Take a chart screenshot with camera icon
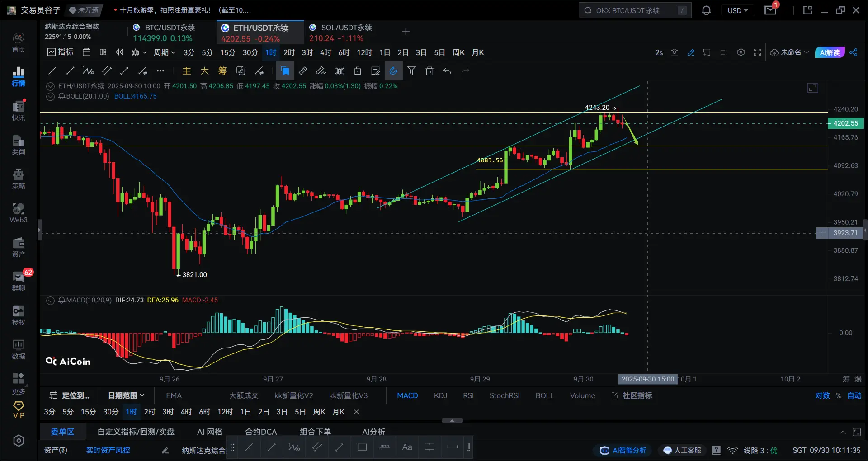 point(675,52)
